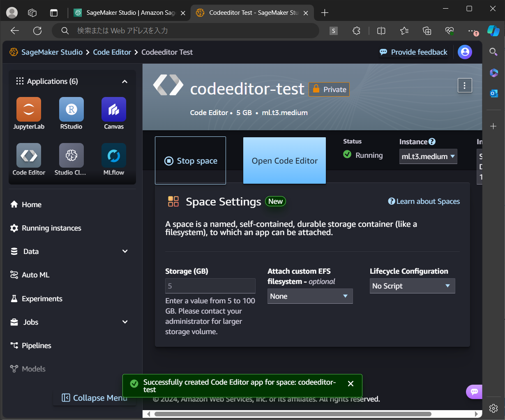Open the Lifecycle Configuration dropdown

click(x=412, y=286)
